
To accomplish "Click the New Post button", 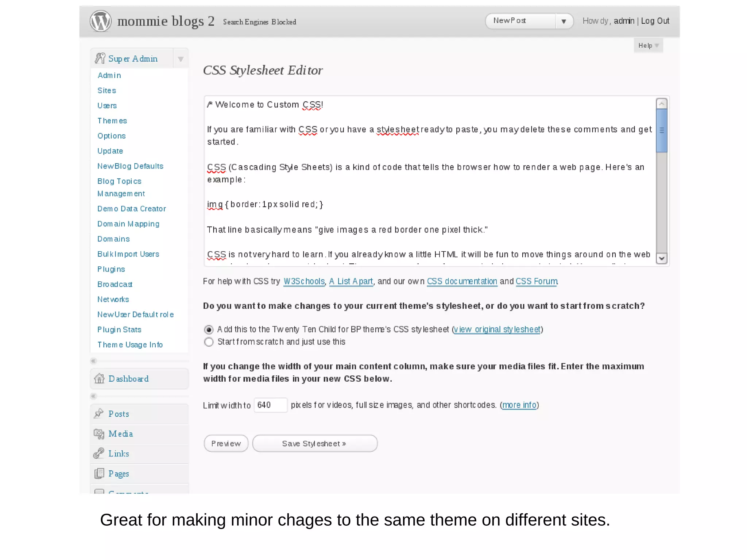I will (x=520, y=21).
